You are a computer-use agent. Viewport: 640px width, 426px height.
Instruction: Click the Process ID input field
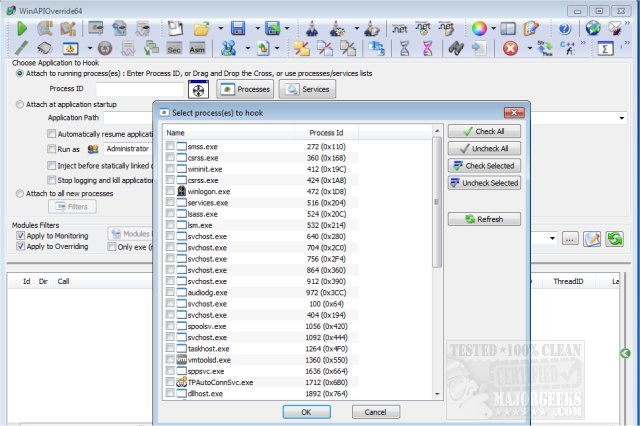[x=140, y=89]
